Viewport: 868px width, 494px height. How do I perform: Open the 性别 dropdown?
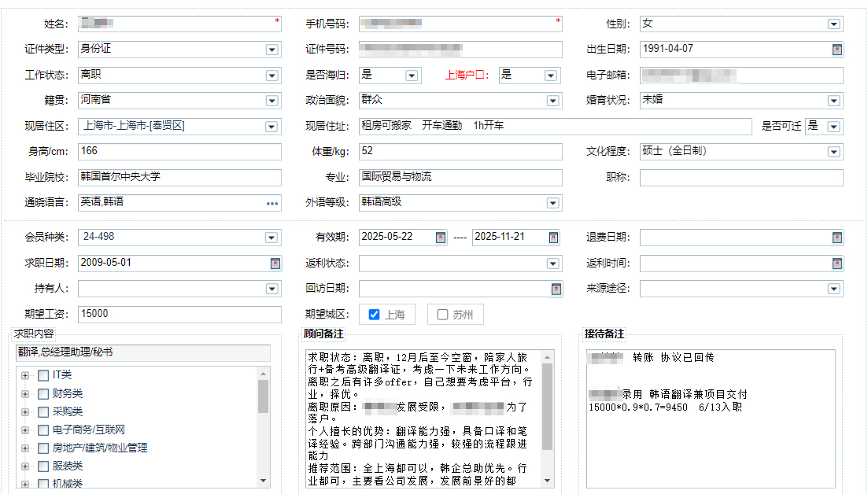click(833, 24)
